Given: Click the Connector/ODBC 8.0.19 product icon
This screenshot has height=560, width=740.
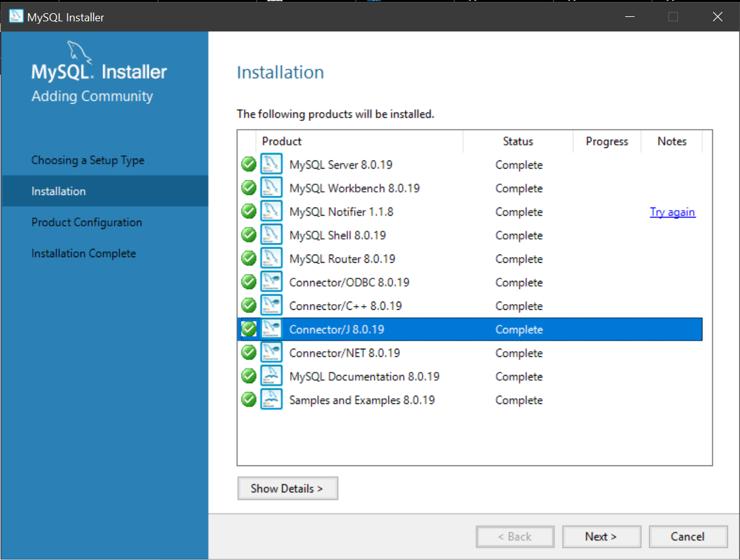Looking at the screenshot, I should pos(271,282).
